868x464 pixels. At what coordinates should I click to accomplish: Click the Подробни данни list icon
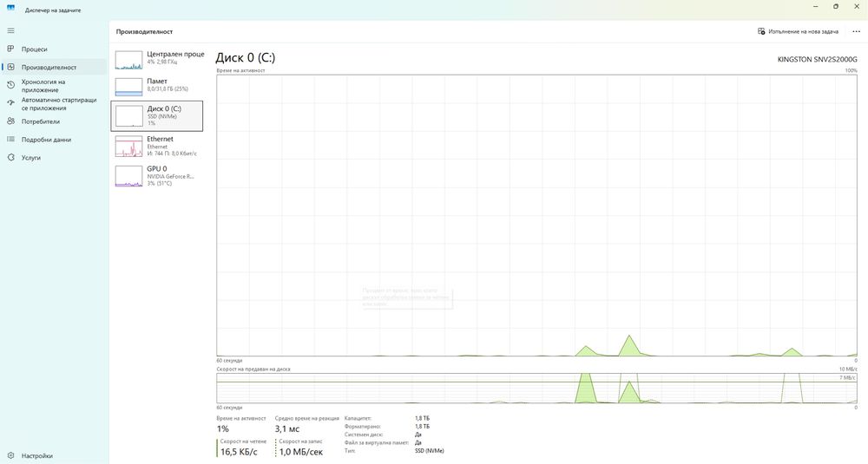10,140
